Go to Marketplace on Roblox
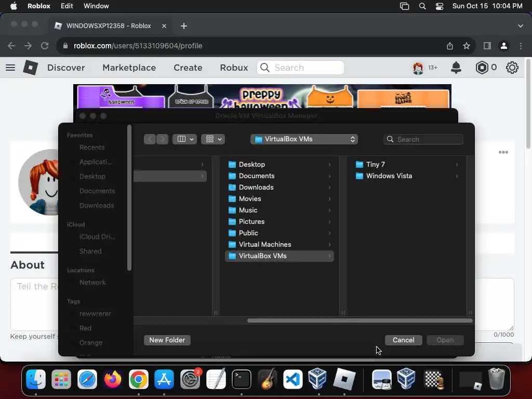 (x=129, y=68)
